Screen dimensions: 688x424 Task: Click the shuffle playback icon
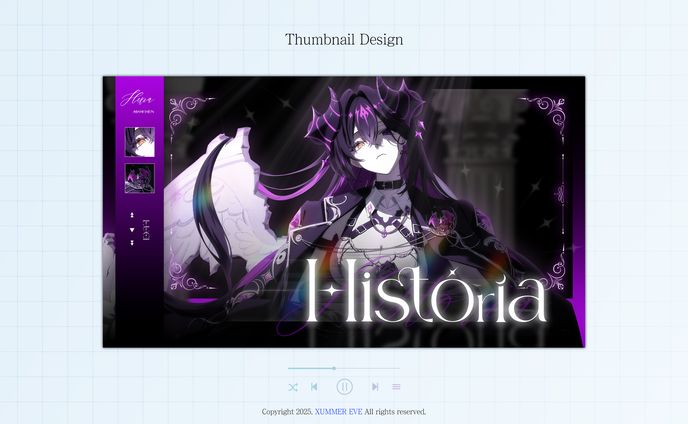pyautogui.click(x=293, y=387)
